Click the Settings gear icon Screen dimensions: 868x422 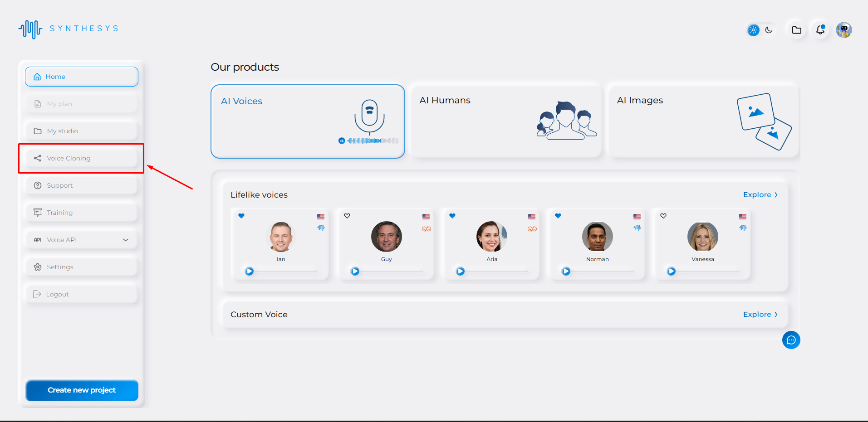38,267
